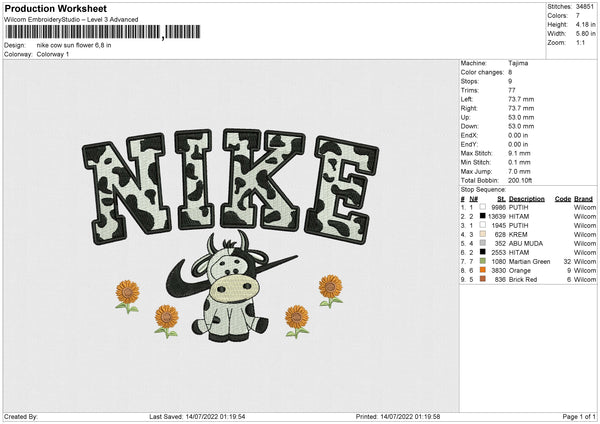Click the Brand column header
Image resolution: width=600 pixels, height=424 pixels.
click(583, 199)
